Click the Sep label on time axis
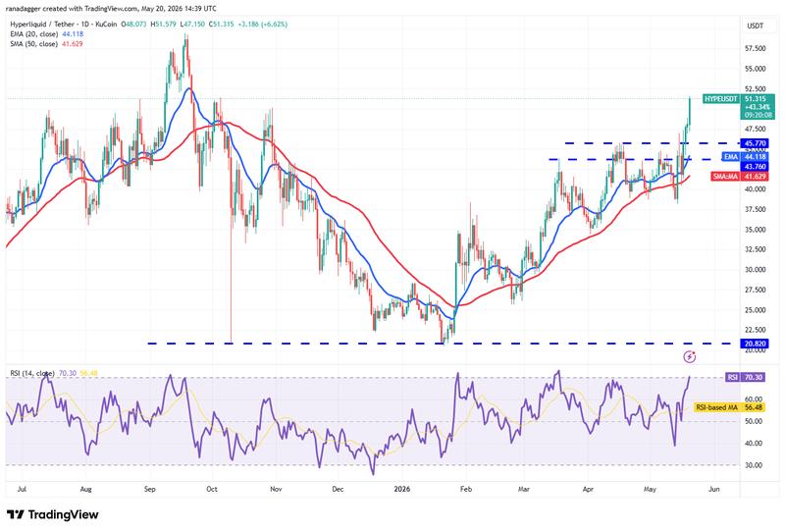 pyautogui.click(x=150, y=489)
